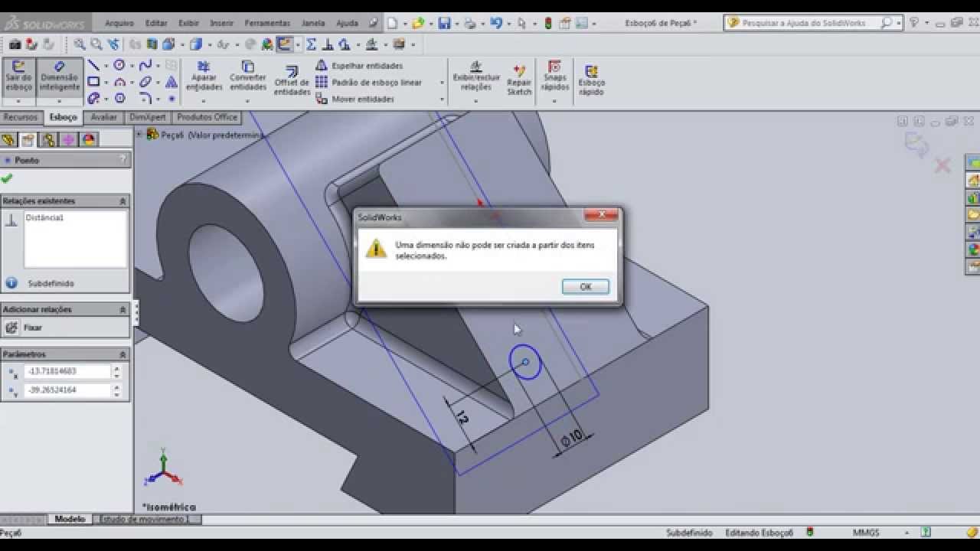
Task: Click Converter entidades tool
Action: point(247,77)
